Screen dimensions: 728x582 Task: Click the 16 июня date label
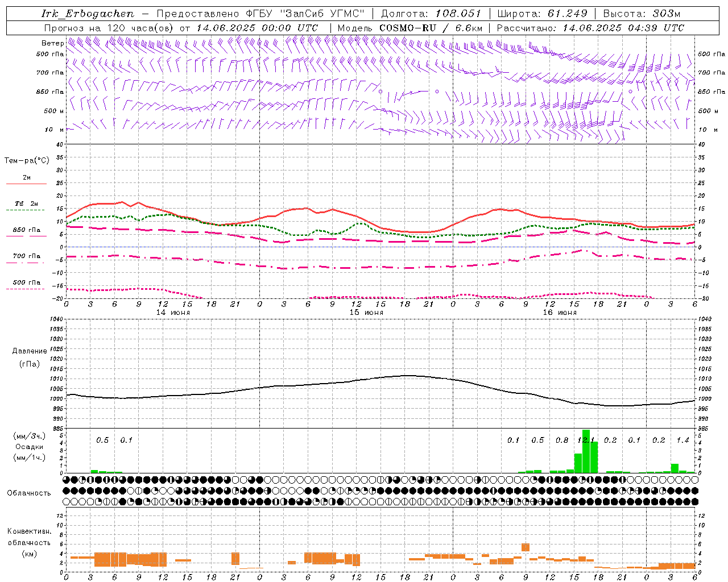[560, 313]
